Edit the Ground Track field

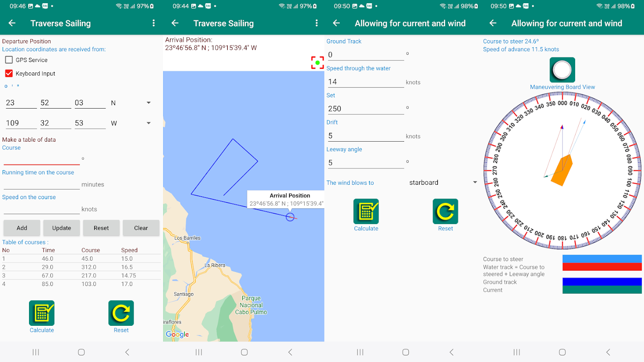tap(365, 54)
